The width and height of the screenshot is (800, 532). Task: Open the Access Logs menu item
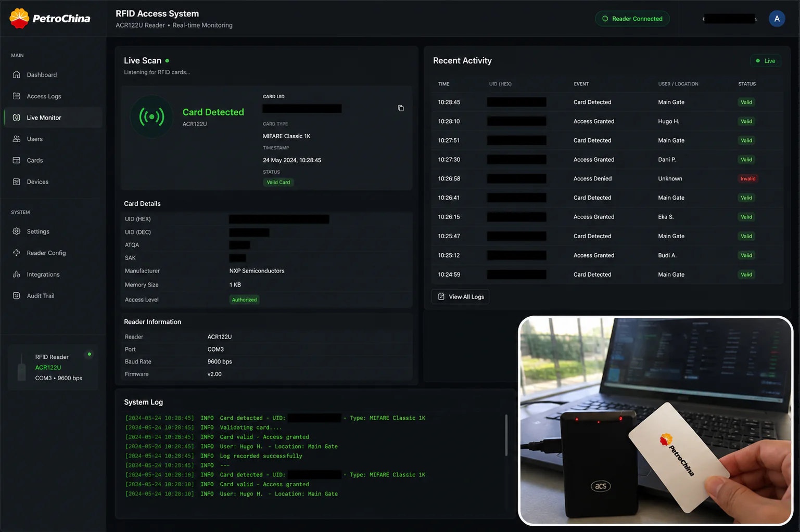tap(53, 96)
